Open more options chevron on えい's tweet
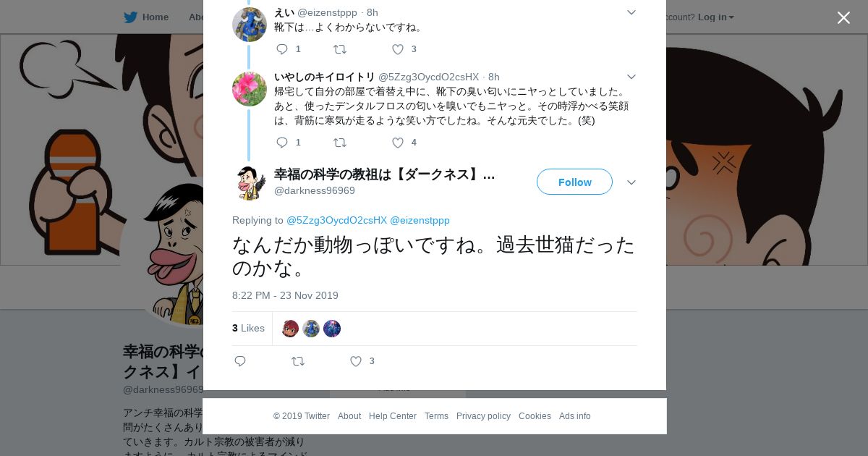Viewport: 868px width, 456px height. click(631, 12)
